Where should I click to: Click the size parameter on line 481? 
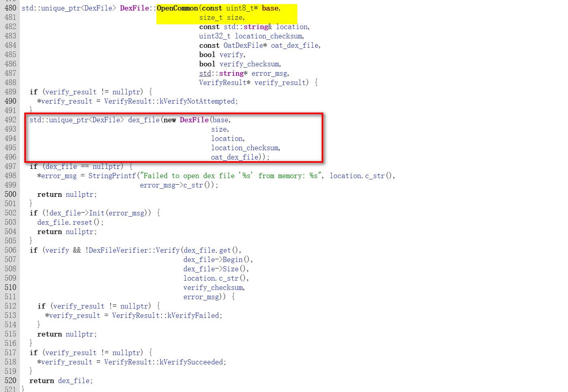point(235,17)
